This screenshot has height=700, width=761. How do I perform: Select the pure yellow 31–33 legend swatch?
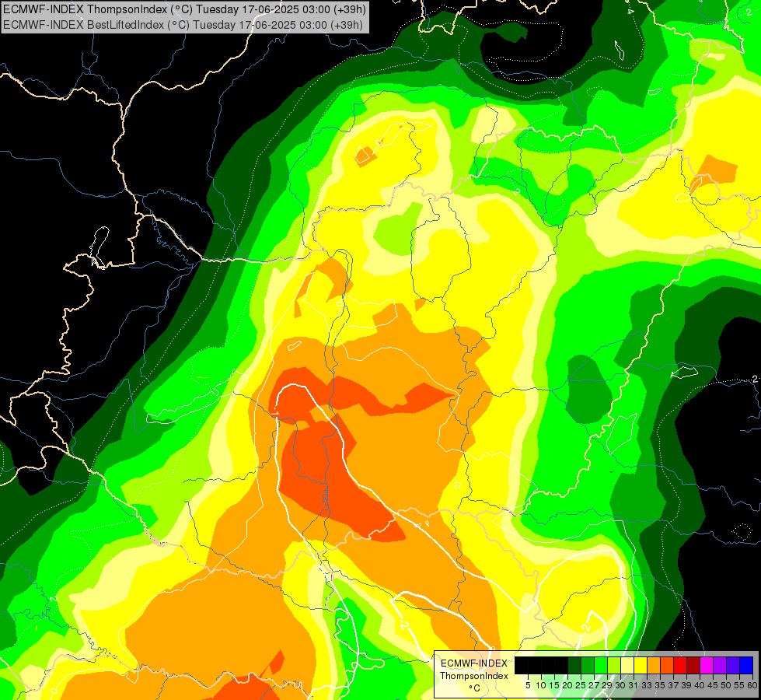(641, 665)
